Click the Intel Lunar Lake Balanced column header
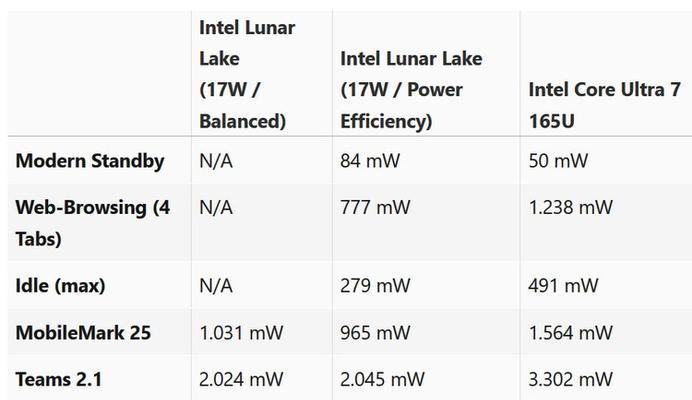Viewport: 692px width, 400px height. (247, 74)
